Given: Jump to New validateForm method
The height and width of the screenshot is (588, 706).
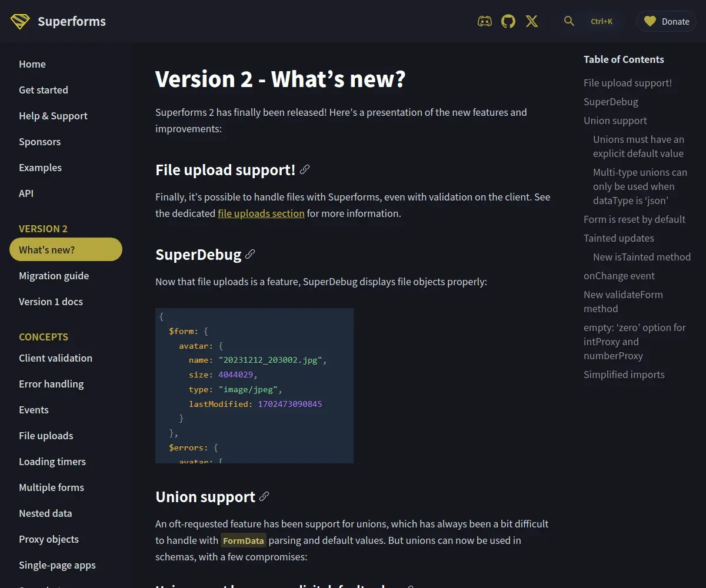Looking at the screenshot, I should coord(623,302).
